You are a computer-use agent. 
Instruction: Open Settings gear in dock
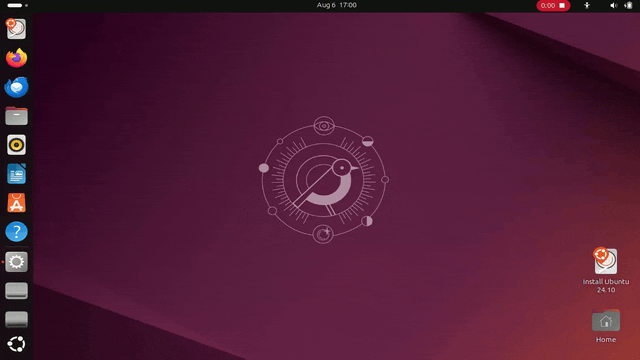coord(16,262)
